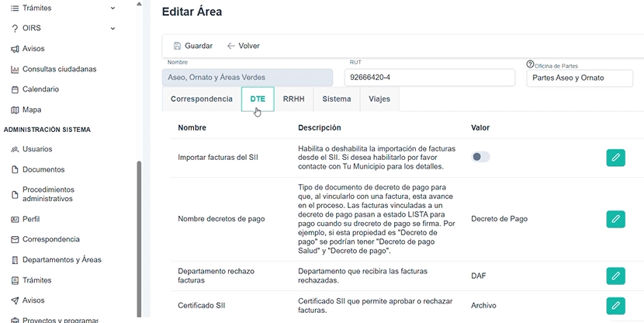Edit the Nombre decretos de pago value

pyautogui.click(x=615, y=219)
